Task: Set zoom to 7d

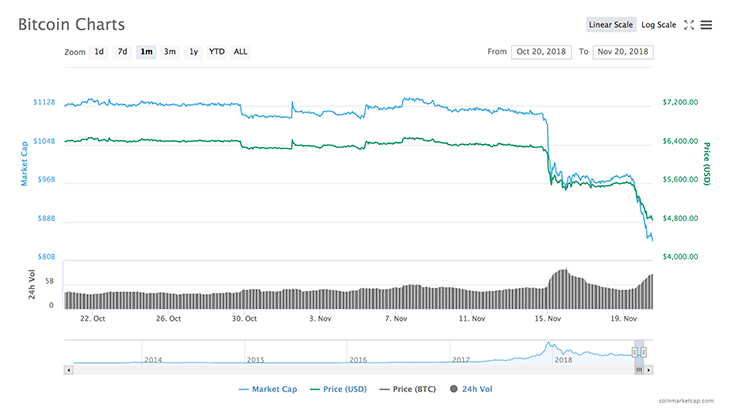Action: [x=122, y=52]
